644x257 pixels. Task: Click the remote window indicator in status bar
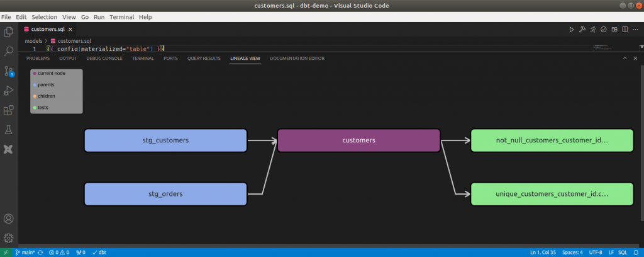5,253
